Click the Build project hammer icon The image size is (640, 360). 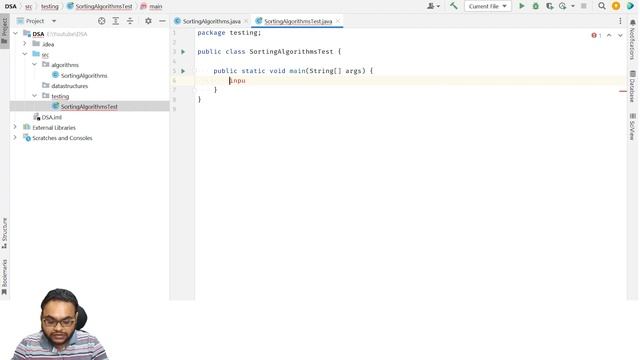pos(453,6)
